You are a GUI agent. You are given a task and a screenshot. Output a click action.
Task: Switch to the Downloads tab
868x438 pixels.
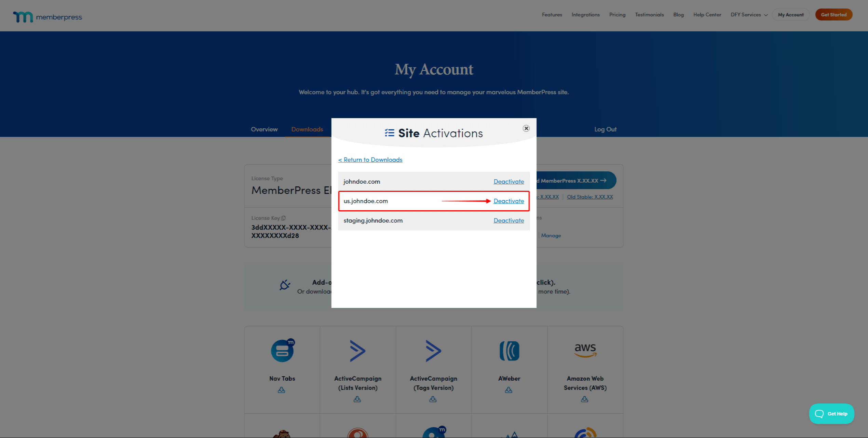pyautogui.click(x=307, y=129)
